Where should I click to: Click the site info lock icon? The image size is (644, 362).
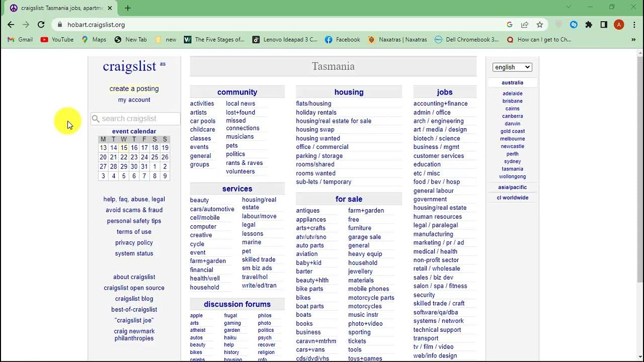[x=60, y=25]
